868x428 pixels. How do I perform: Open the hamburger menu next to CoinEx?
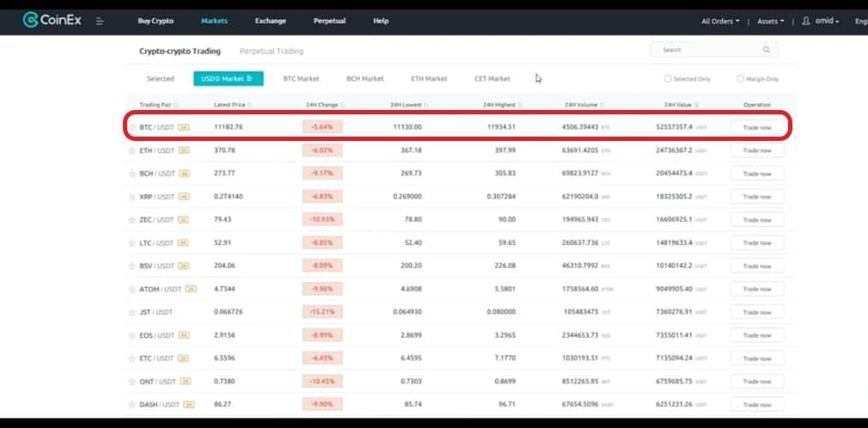101,21
